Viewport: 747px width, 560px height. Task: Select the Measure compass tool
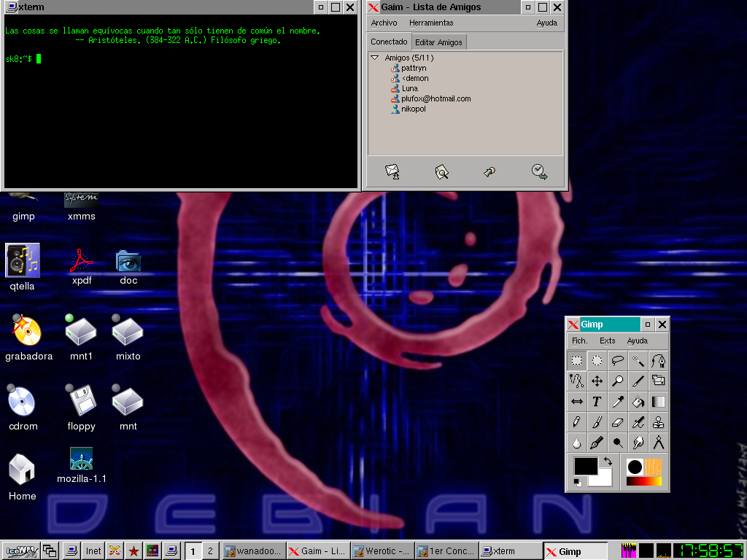pos(659,443)
